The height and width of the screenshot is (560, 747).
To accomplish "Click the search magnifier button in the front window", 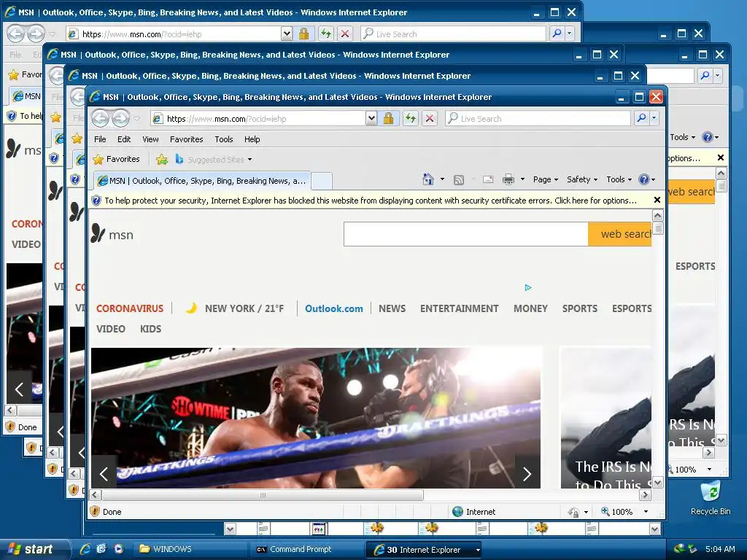I will (x=641, y=118).
